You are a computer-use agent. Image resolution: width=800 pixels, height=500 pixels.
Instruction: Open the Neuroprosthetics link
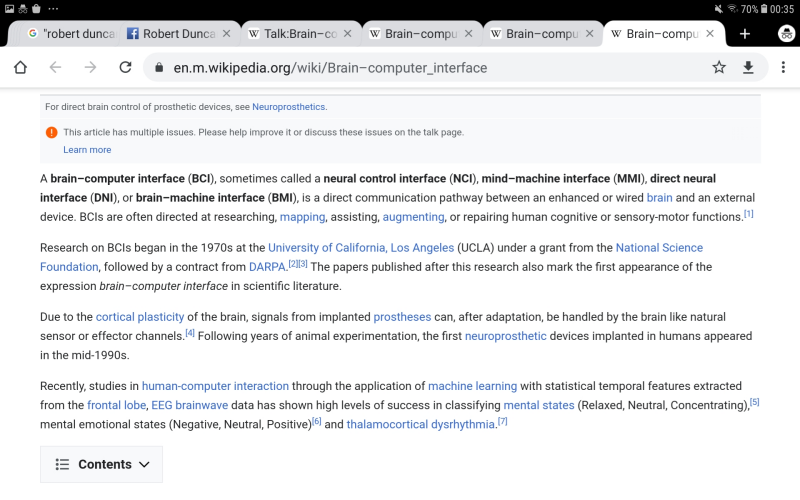pyautogui.click(x=288, y=107)
